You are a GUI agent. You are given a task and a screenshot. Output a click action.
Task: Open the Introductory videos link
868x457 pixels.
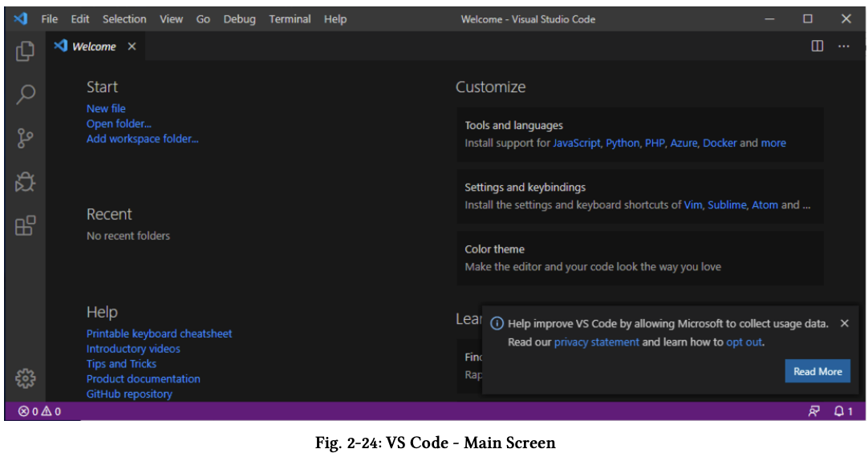click(x=133, y=349)
